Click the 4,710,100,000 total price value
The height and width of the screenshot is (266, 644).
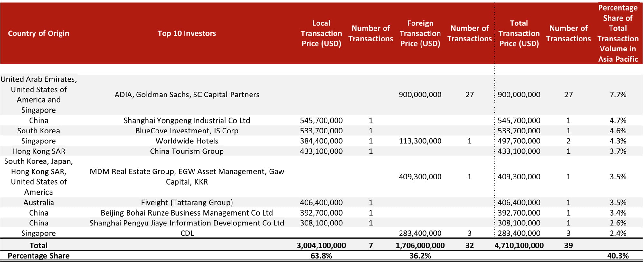(519, 246)
